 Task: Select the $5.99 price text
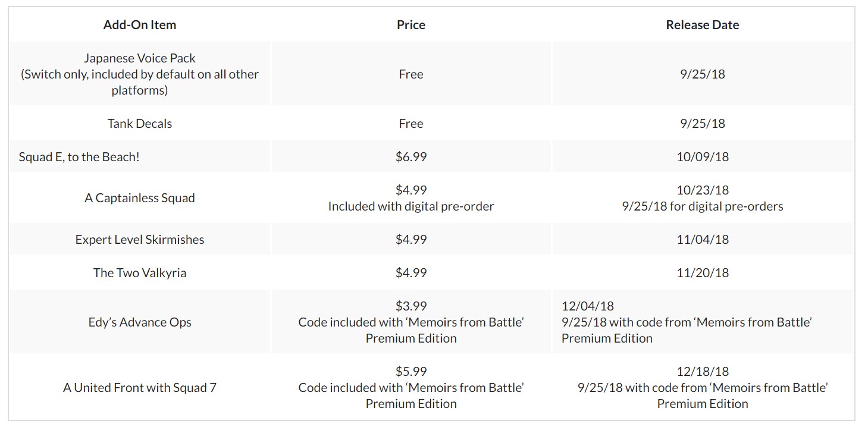click(x=411, y=372)
